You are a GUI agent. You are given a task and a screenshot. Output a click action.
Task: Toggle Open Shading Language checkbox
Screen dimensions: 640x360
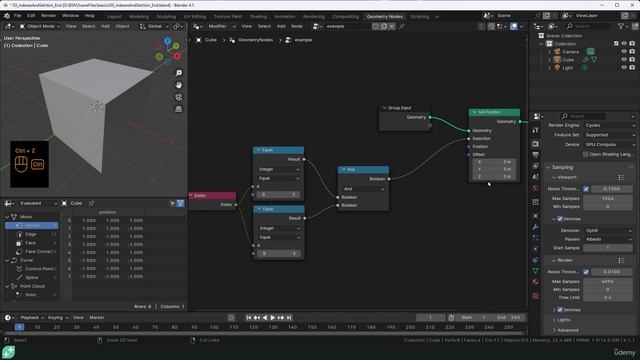pyautogui.click(x=586, y=154)
